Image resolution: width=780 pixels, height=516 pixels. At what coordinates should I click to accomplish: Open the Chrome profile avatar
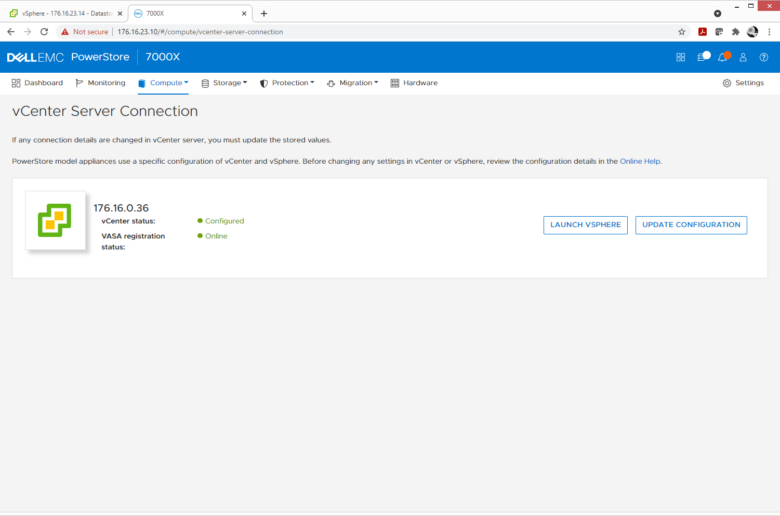[x=753, y=32]
